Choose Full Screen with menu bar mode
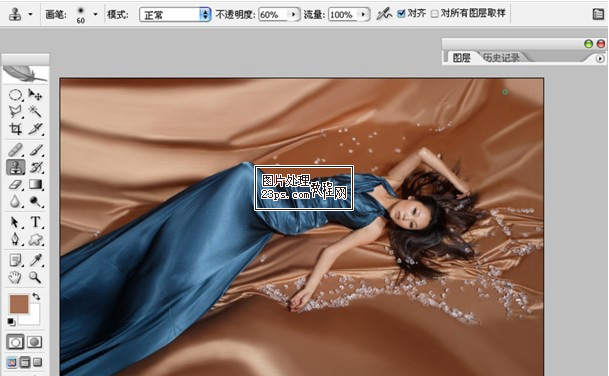This screenshot has height=376, width=609. click(25, 362)
